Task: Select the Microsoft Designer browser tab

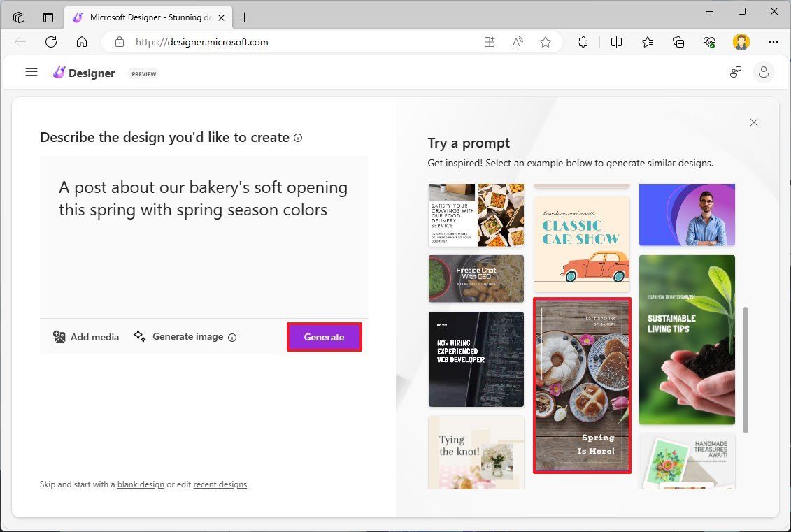Action: (147, 17)
